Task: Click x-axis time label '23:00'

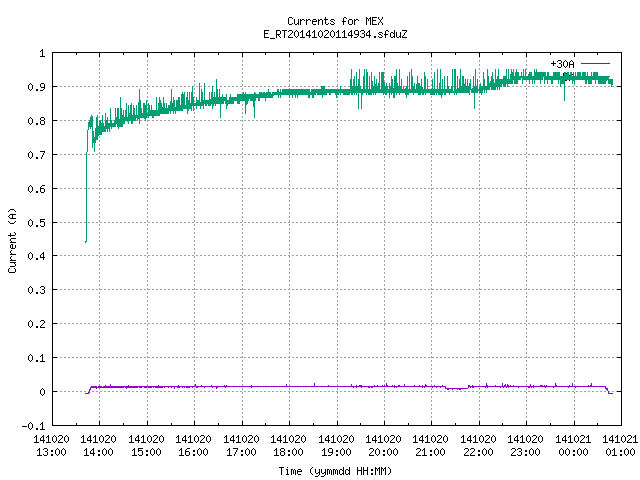Action: (525, 452)
